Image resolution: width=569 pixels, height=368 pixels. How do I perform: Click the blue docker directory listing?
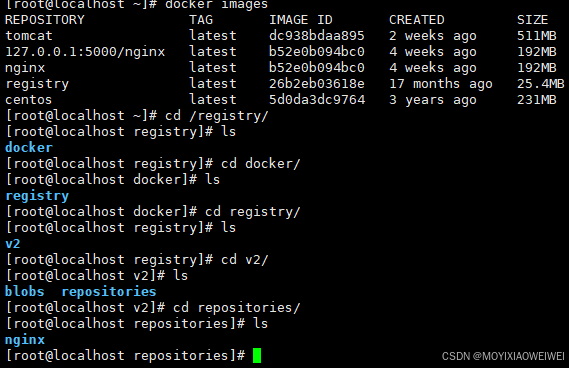click(29, 147)
